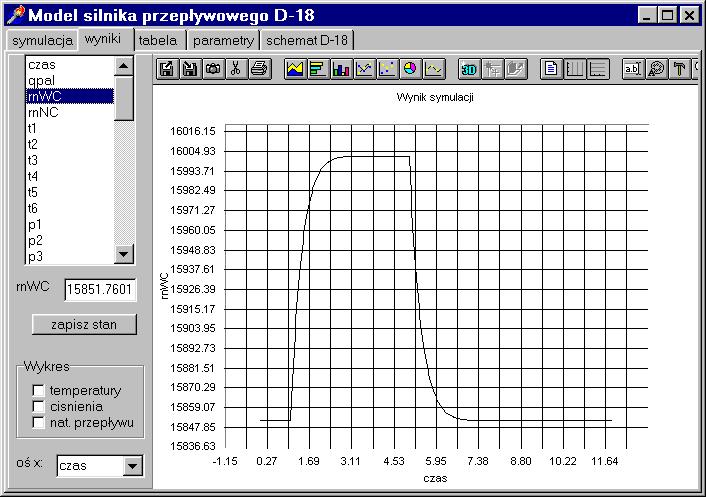The width and height of the screenshot is (706, 497).
Task: Open the font palette icon
Action: [x=656, y=69]
